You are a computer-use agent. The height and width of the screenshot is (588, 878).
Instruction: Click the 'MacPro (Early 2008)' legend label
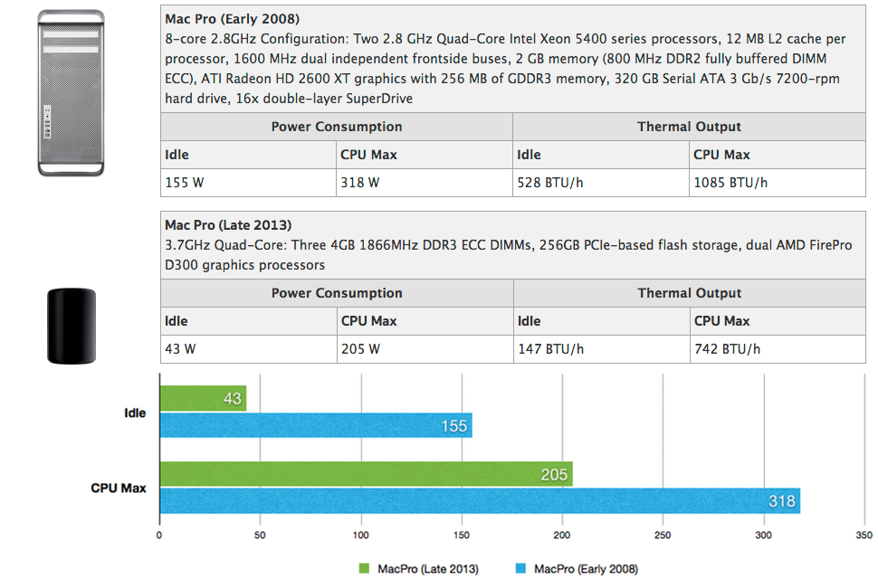pos(586,569)
